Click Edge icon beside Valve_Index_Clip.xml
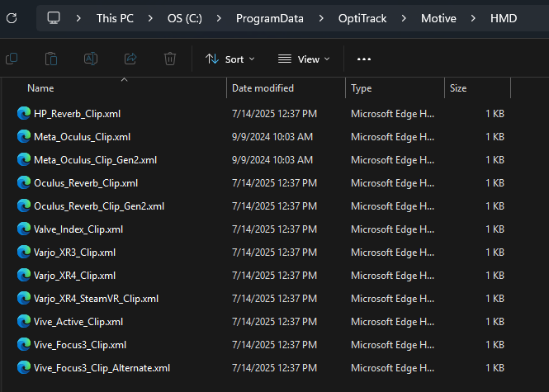549x392 pixels. tap(24, 229)
